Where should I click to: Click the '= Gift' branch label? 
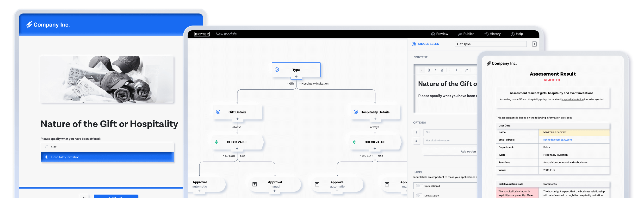click(291, 84)
